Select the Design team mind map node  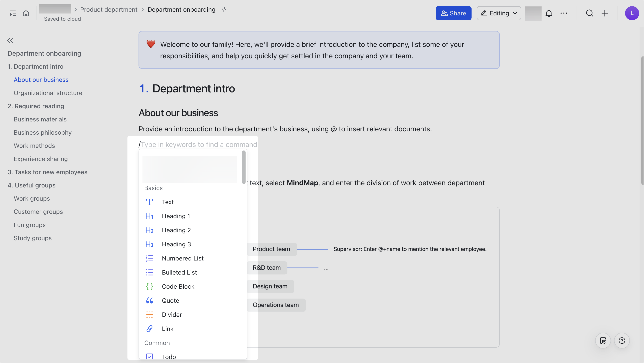[x=270, y=286]
